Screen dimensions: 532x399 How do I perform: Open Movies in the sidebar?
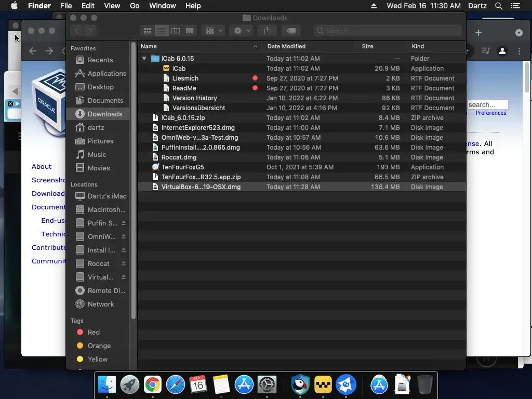click(98, 168)
